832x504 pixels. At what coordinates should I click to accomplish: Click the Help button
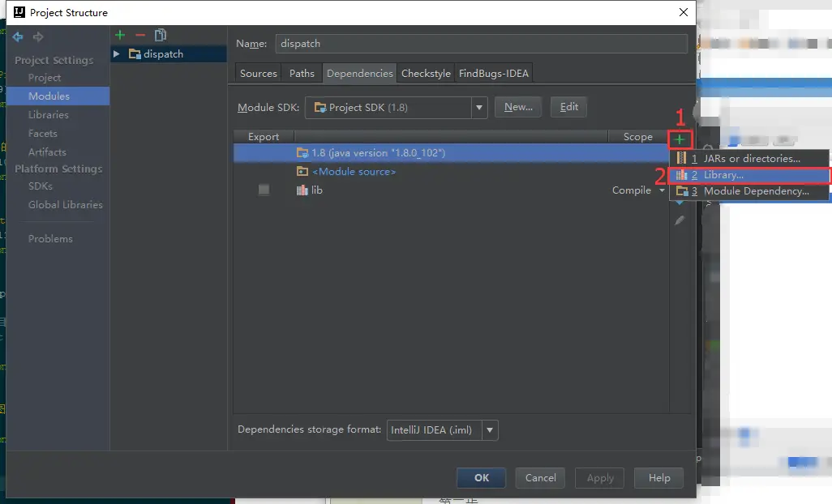[659, 477]
